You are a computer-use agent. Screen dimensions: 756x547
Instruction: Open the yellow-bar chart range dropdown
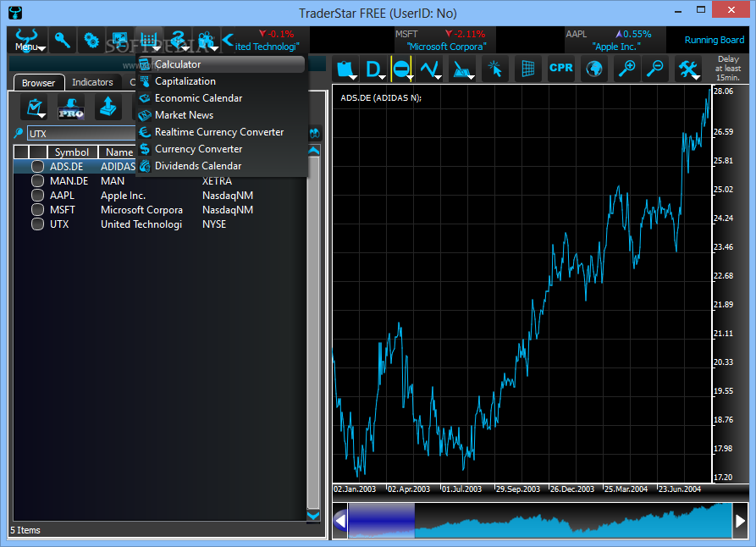tap(402, 69)
